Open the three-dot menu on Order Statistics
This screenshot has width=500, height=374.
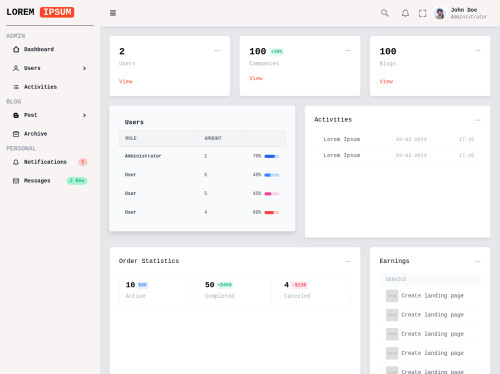point(347,261)
